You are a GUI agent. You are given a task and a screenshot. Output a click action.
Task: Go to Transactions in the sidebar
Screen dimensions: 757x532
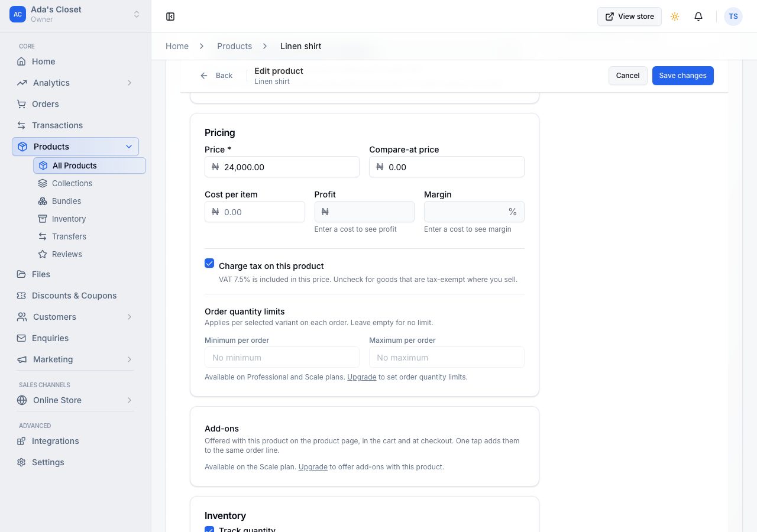(x=75, y=125)
